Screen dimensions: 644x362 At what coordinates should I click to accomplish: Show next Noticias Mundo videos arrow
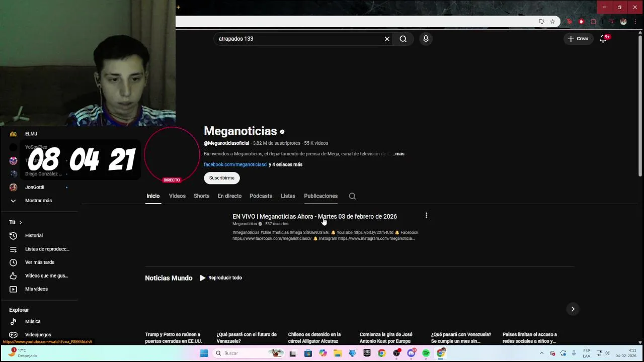(573, 309)
